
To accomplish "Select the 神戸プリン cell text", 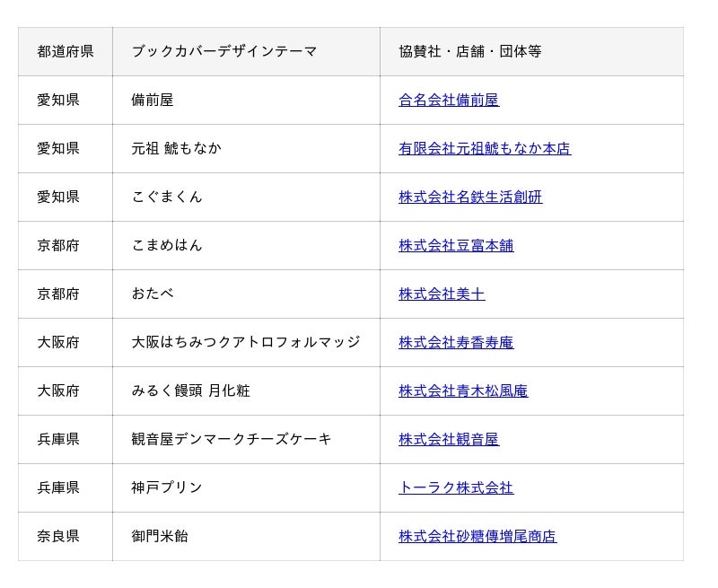I will click(167, 487).
